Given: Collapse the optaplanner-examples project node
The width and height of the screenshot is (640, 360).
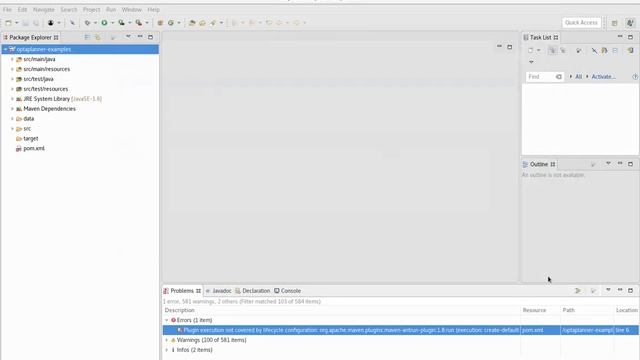Looking at the screenshot, I should [5, 49].
